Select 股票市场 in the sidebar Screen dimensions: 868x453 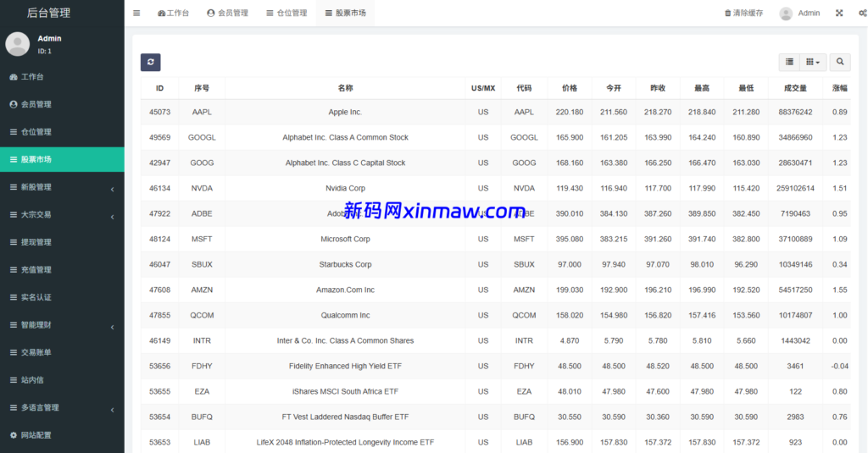(x=62, y=159)
